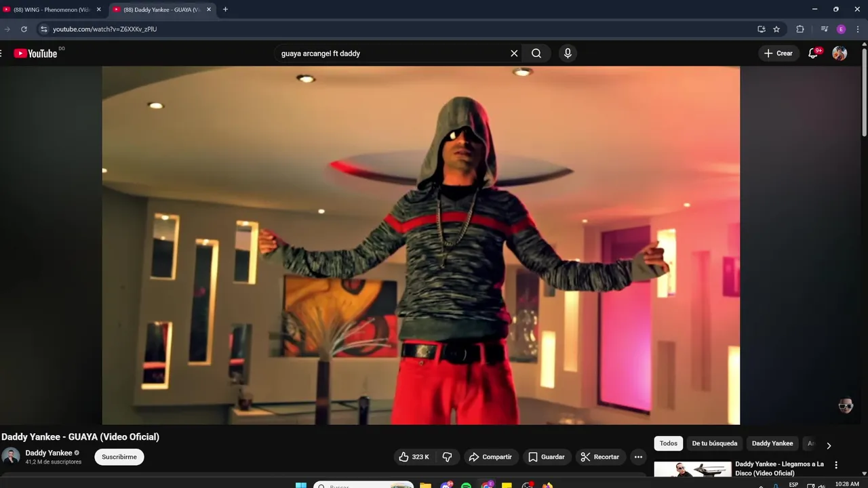Clip the video with Recortar

[600, 457]
